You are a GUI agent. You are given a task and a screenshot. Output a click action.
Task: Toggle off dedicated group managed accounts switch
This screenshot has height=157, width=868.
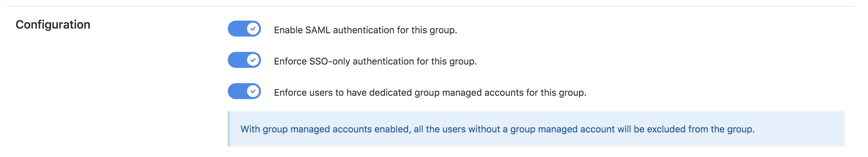pyautogui.click(x=244, y=91)
